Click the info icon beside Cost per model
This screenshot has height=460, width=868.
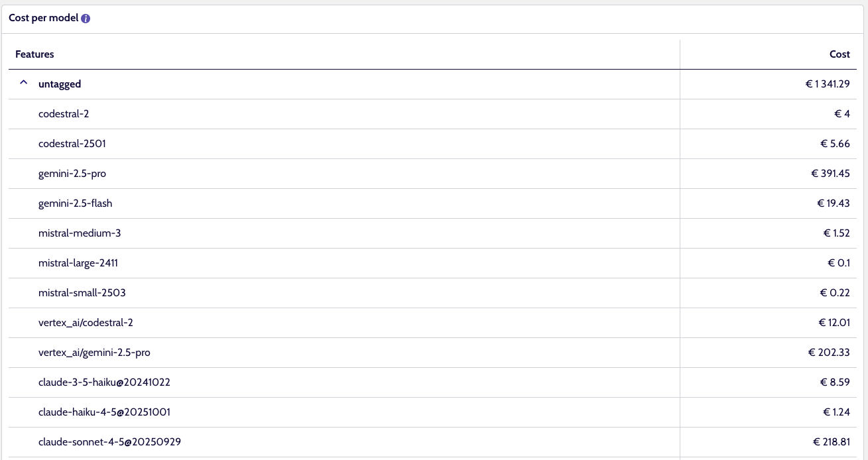pos(86,19)
